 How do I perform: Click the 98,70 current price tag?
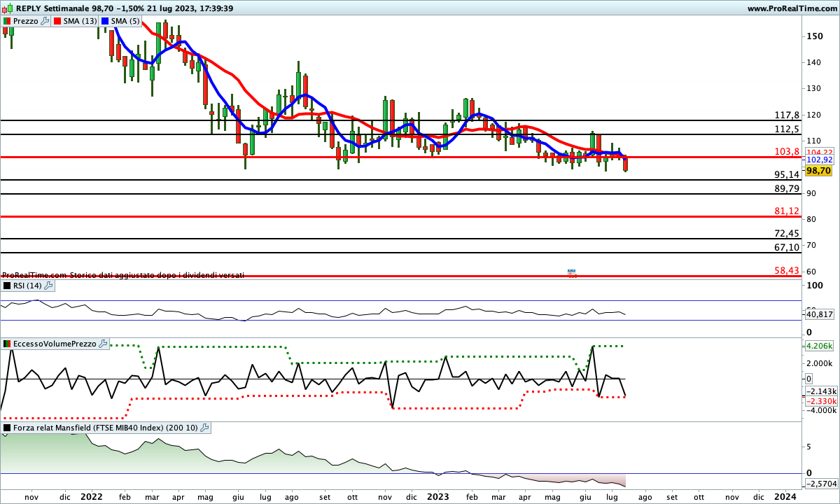[x=818, y=170]
